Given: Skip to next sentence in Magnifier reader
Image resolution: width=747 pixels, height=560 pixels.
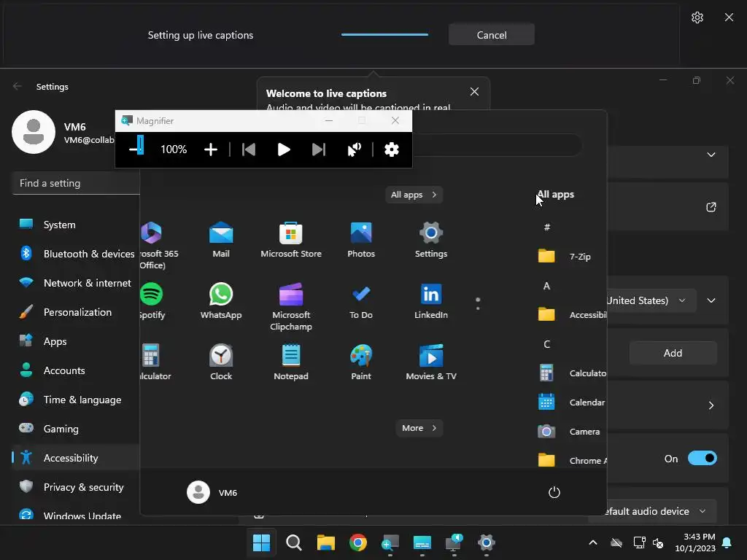Looking at the screenshot, I should tap(319, 149).
